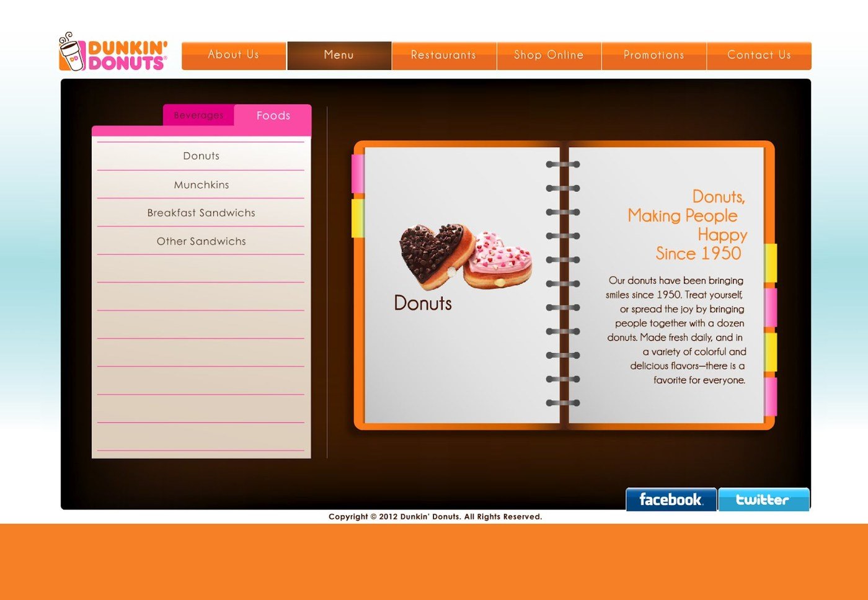
Task: Click the heart-shaped donuts image
Action: pos(465,254)
